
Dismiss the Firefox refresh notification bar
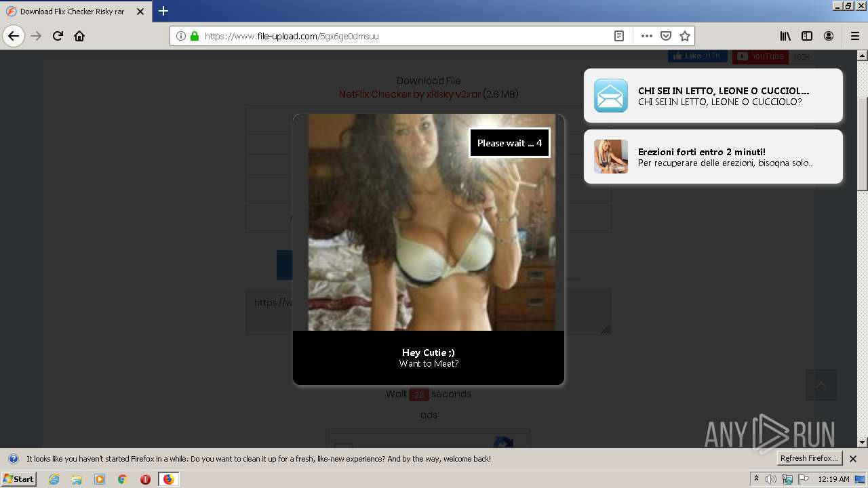(853, 459)
